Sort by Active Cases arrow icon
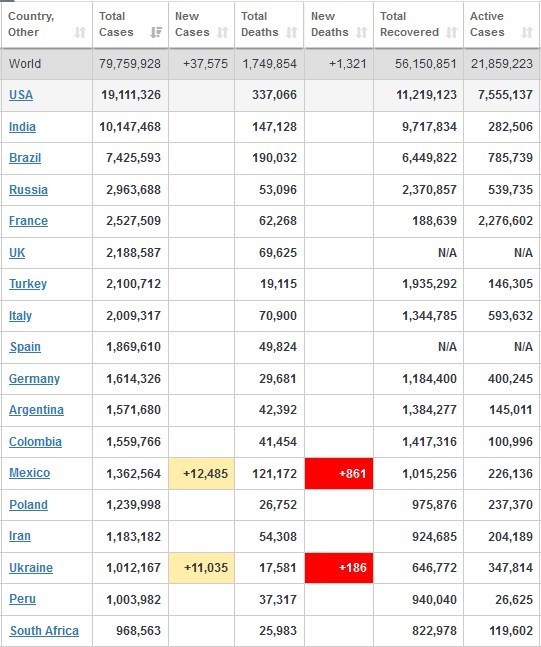Image resolution: width=541 pixels, height=647 pixels. tap(527, 32)
